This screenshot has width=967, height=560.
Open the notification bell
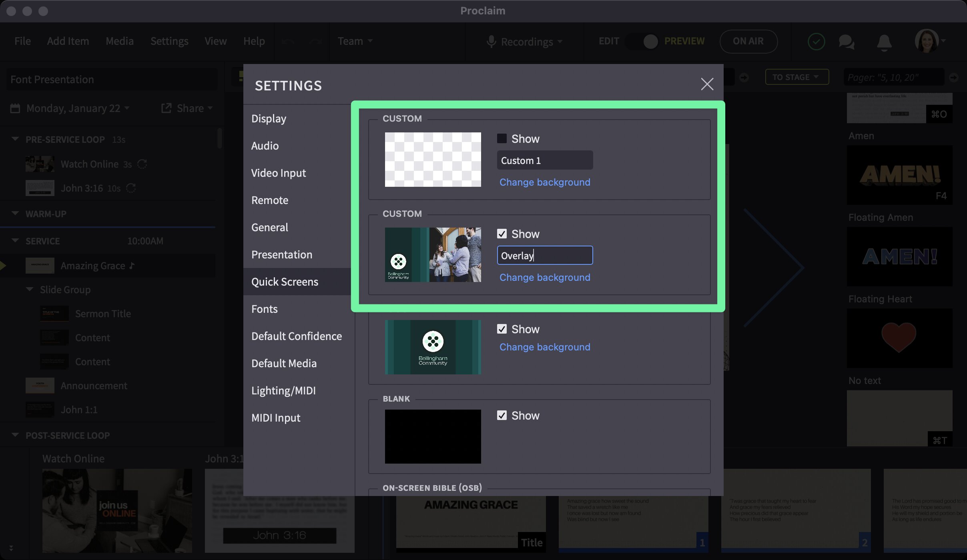(x=884, y=41)
